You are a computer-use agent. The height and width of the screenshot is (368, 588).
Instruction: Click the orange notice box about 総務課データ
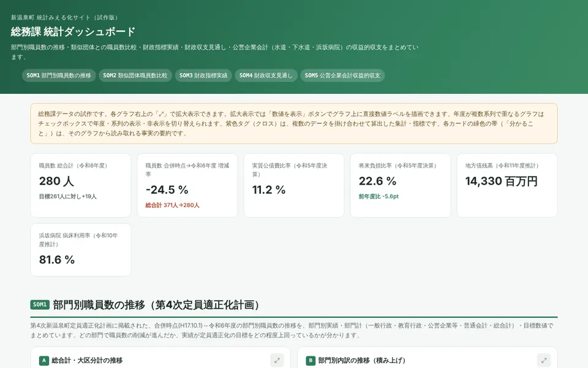[x=293, y=123]
